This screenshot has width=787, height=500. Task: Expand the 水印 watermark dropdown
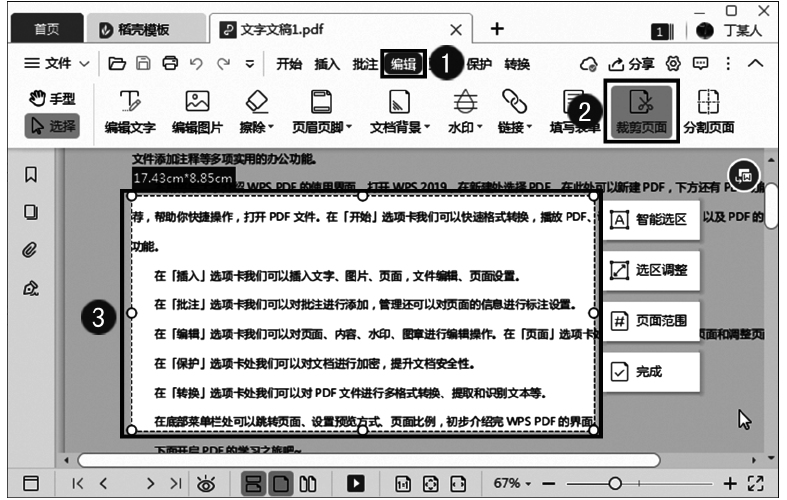coord(465,110)
